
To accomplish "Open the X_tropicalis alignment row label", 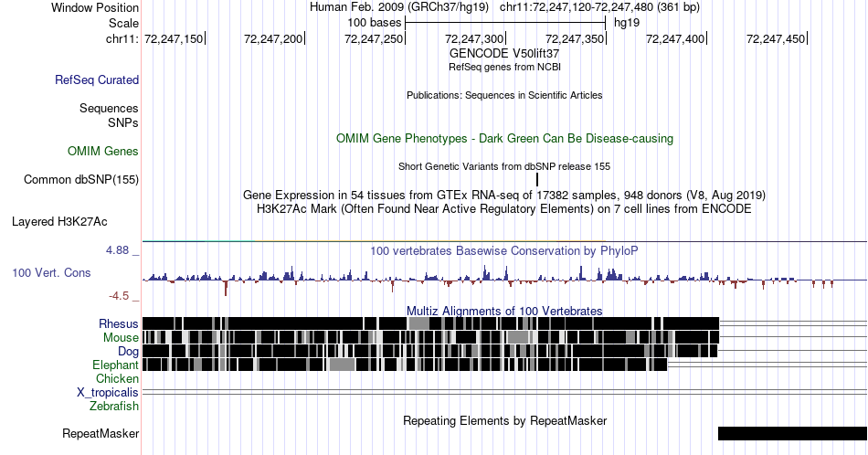I will [107, 392].
